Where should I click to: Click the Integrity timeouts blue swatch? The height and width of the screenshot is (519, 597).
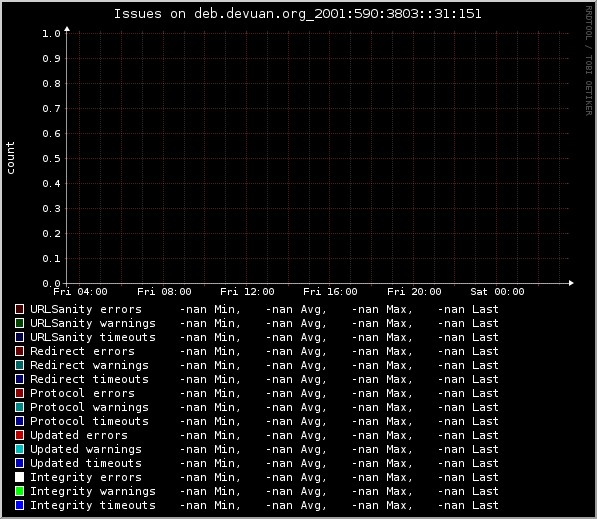tap(19, 505)
